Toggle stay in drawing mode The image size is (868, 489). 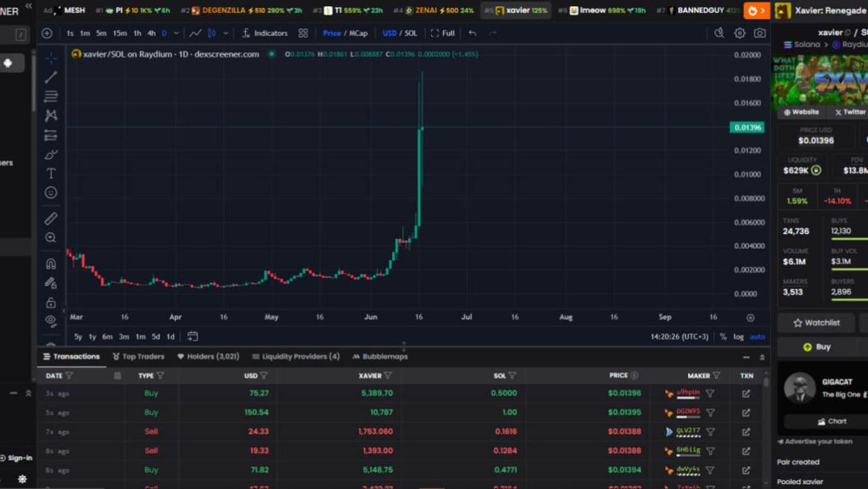(x=50, y=283)
